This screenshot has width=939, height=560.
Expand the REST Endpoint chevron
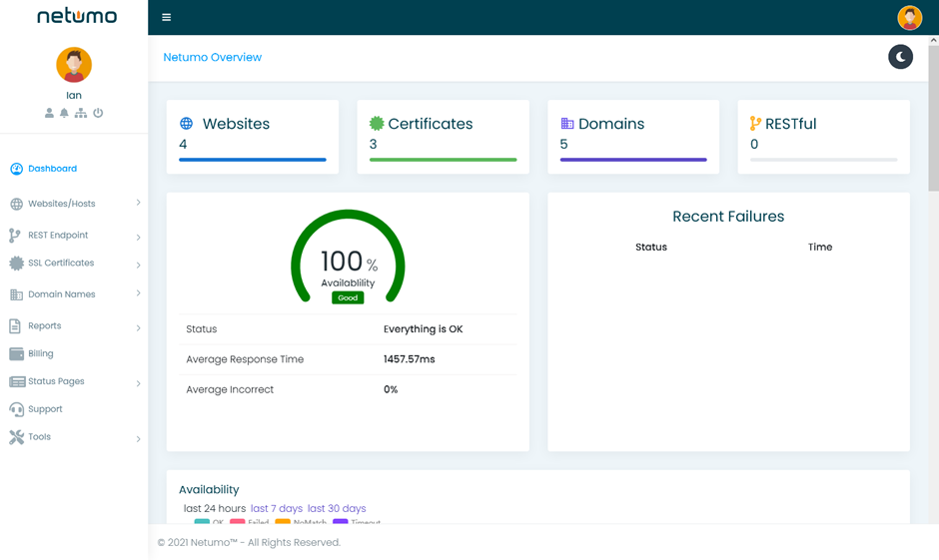click(x=138, y=238)
